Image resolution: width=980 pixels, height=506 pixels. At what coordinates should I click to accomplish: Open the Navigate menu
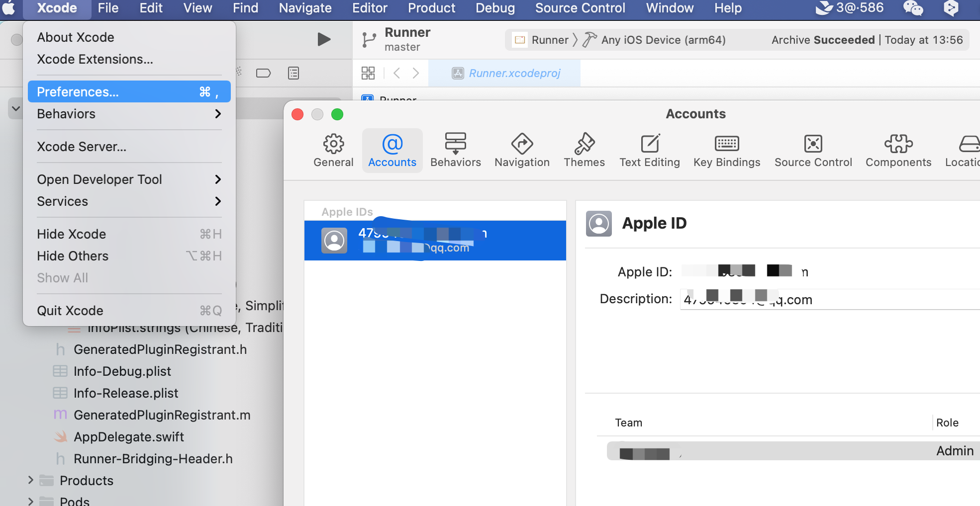(x=305, y=8)
